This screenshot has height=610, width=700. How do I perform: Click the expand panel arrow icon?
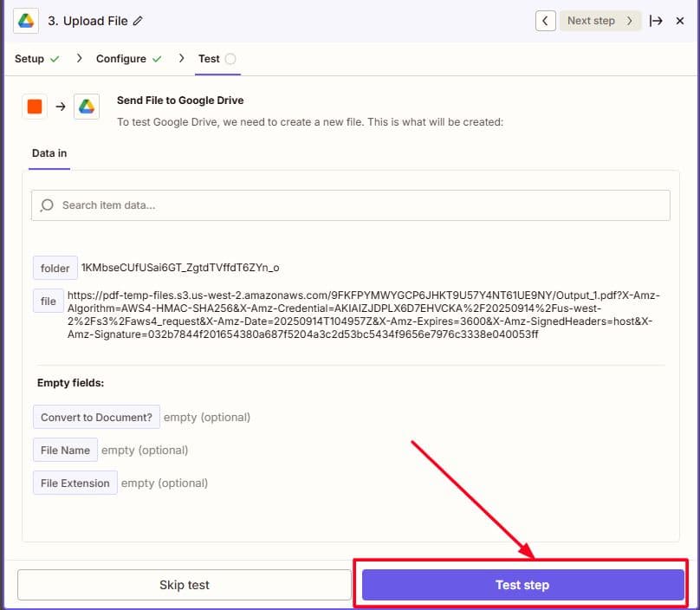click(x=656, y=21)
